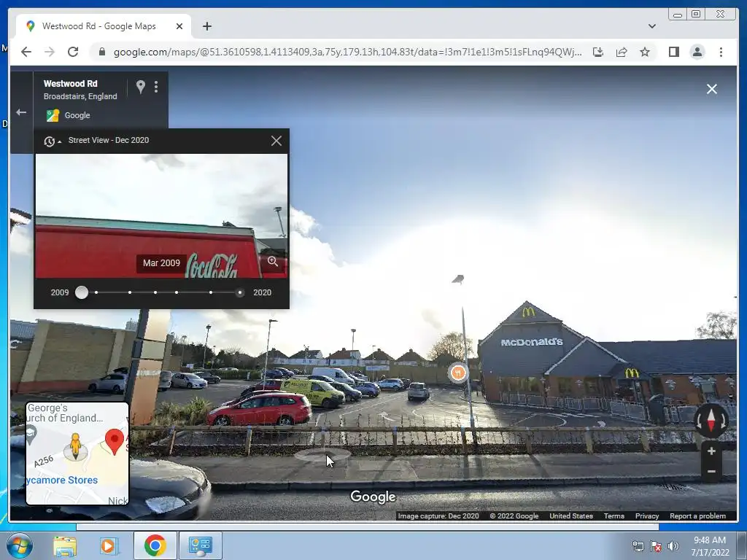Go back with the browser back arrow
The image size is (747, 560).
(x=26, y=52)
